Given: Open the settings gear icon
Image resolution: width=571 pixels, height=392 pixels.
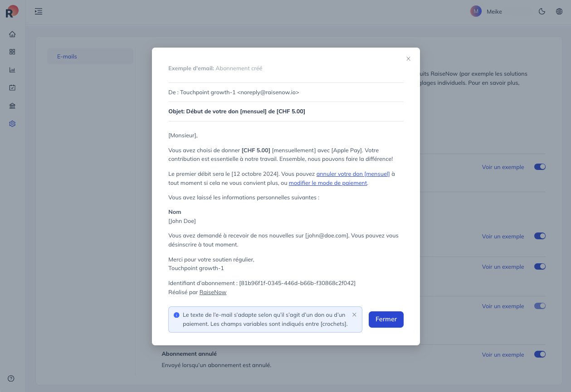Looking at the screenshot, I should click(x=12, y=124).
